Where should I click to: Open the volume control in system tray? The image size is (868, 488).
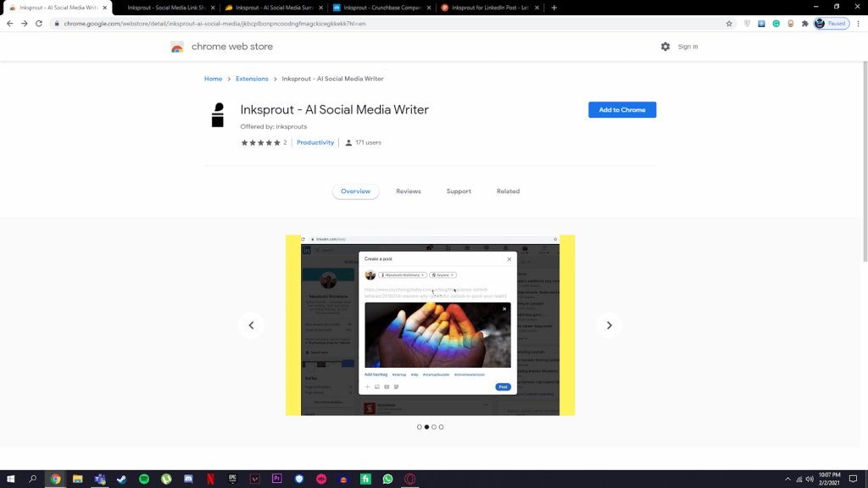pyautogui.click(x=810, y=480)
